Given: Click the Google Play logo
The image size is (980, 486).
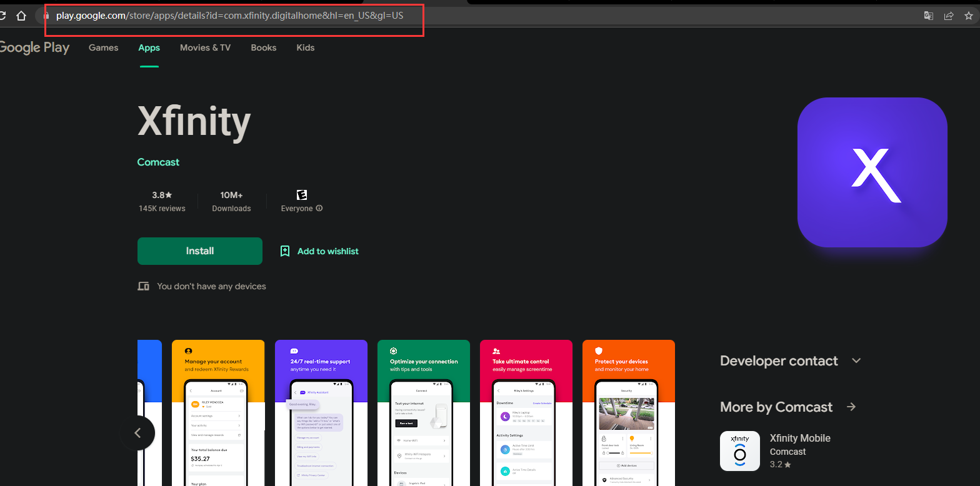Looking at the screenshot, I should coord(34,47).
